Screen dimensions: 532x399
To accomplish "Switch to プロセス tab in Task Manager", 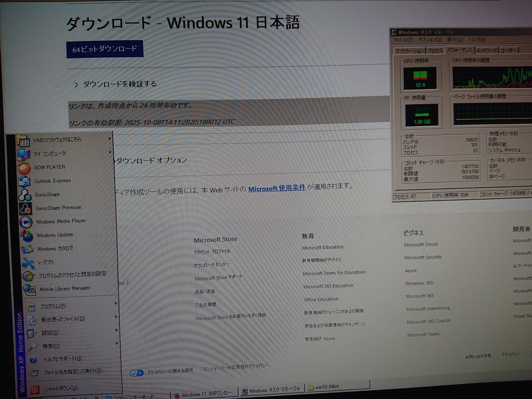I will tap(435, 51).
